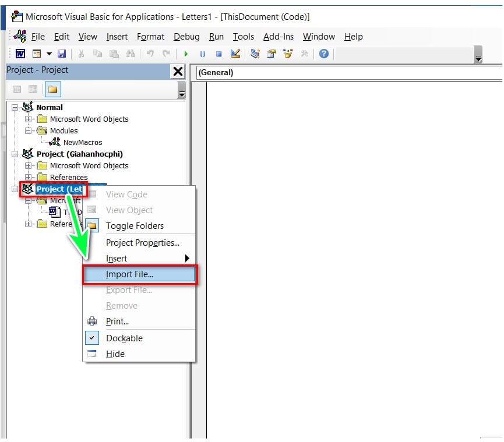Run the macro with the green play icon
Image resolution: width=504 pixels, height=442 pixels.
point(186,54)
